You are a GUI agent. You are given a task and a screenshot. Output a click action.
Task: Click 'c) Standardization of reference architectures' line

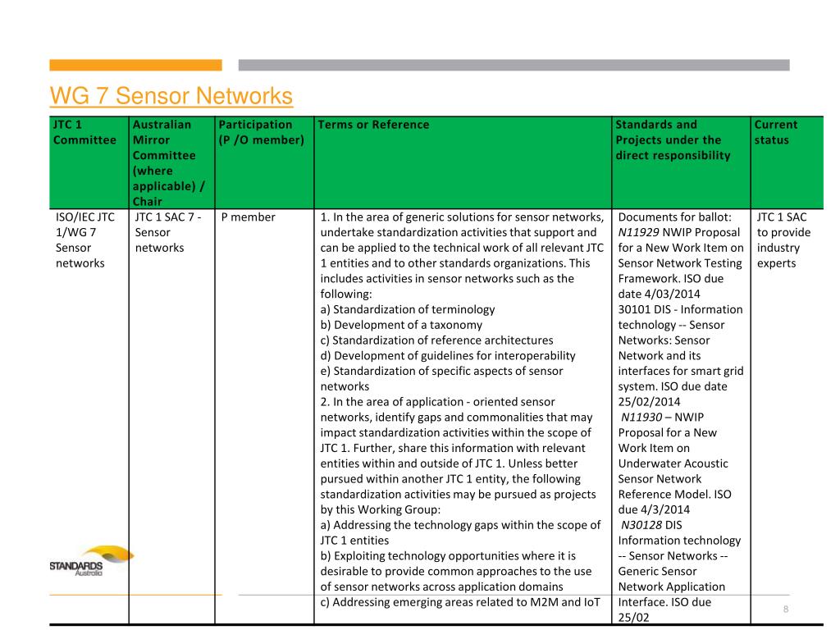tap(436, 340)
